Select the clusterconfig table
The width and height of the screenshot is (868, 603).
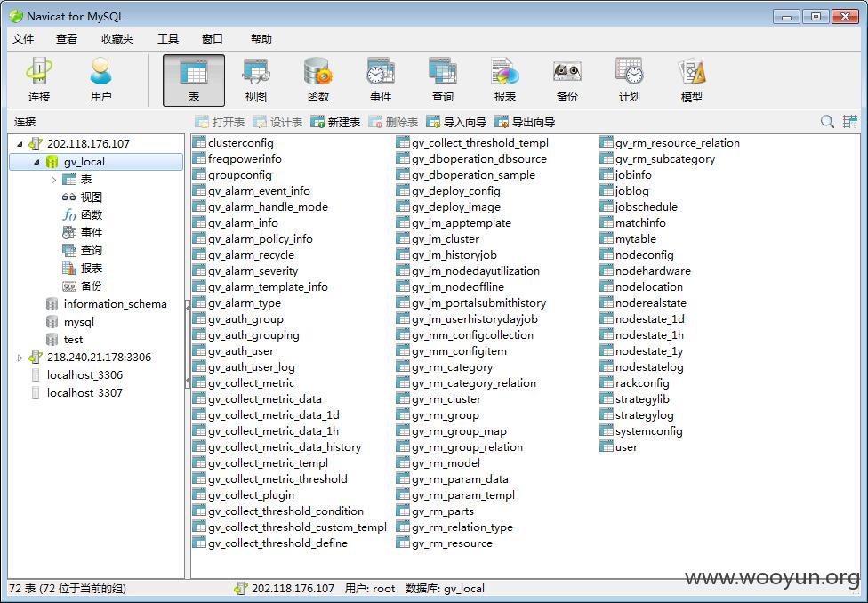233,143
